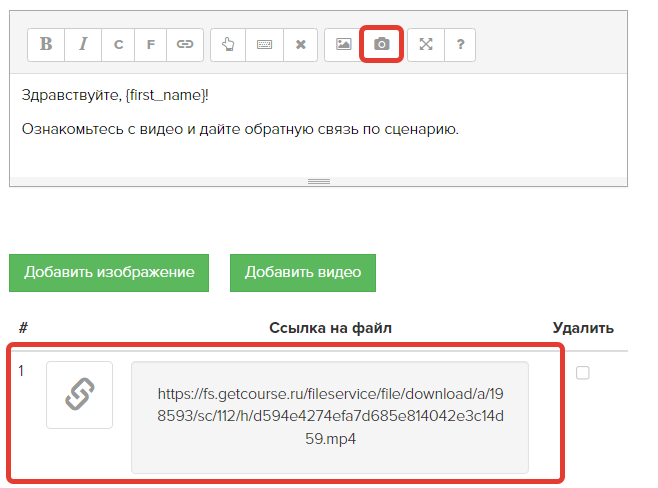Click row number 1 in the file table
This screenshot has height=488, width=658.
click(x=21, y=371)
